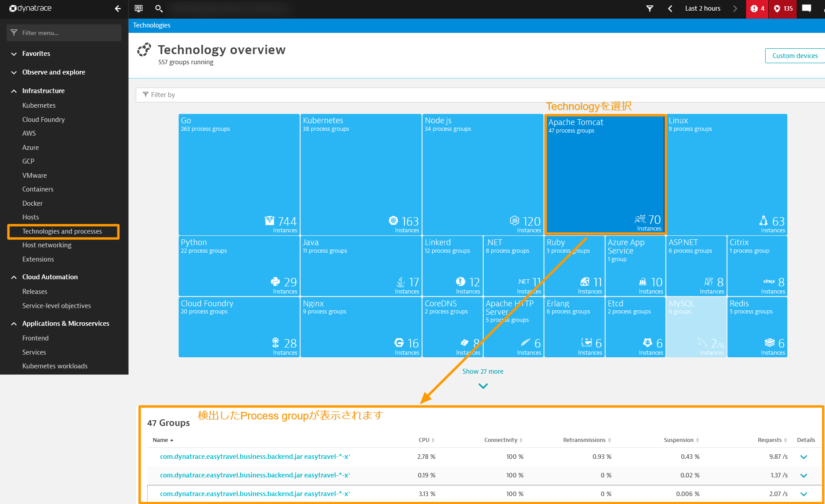Open Kubernetes workloads in sidebar
This screenshot has height=504, width=825.
click(x=55, y=366)
